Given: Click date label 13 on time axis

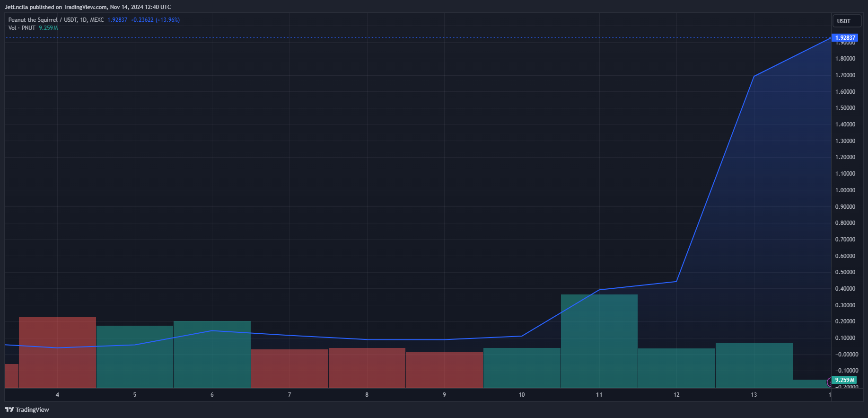Looking at the screenshot, I should [x=754, y=395].
